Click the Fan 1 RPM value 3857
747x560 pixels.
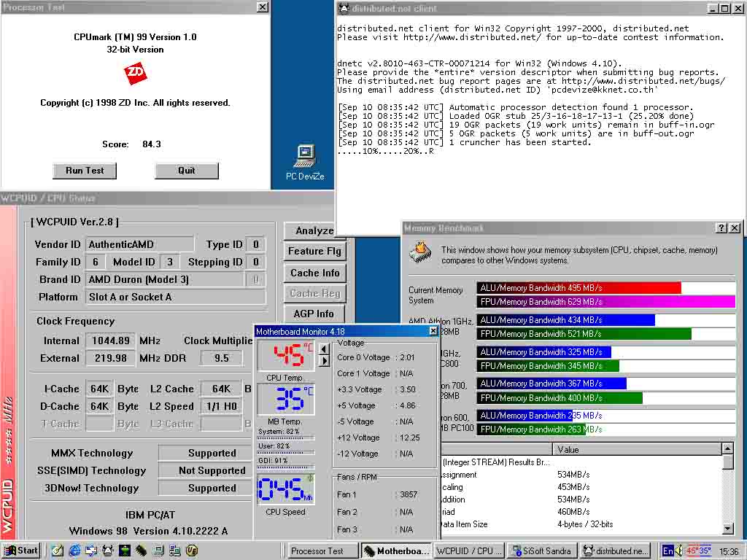(x=409, y=495)
